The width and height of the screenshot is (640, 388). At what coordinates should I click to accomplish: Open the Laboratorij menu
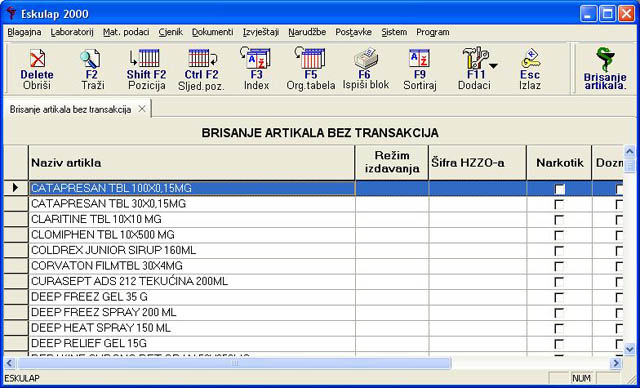coord(72,32)
